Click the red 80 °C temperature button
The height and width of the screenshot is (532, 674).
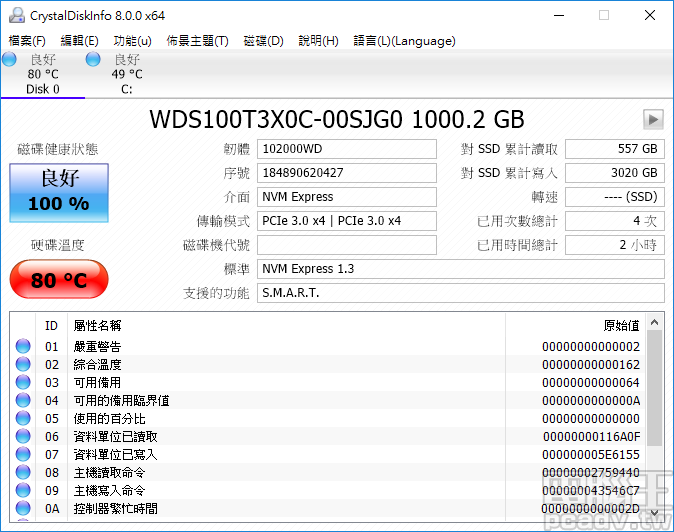(59, 279)
